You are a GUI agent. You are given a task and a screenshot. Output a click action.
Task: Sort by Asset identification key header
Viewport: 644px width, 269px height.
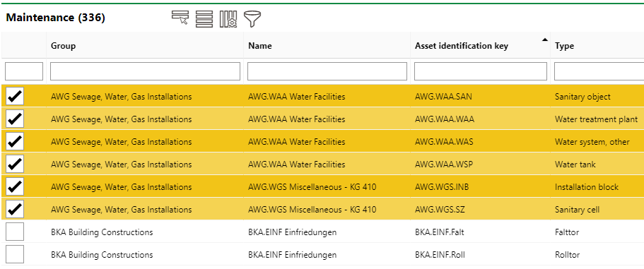tap(462, 45)
